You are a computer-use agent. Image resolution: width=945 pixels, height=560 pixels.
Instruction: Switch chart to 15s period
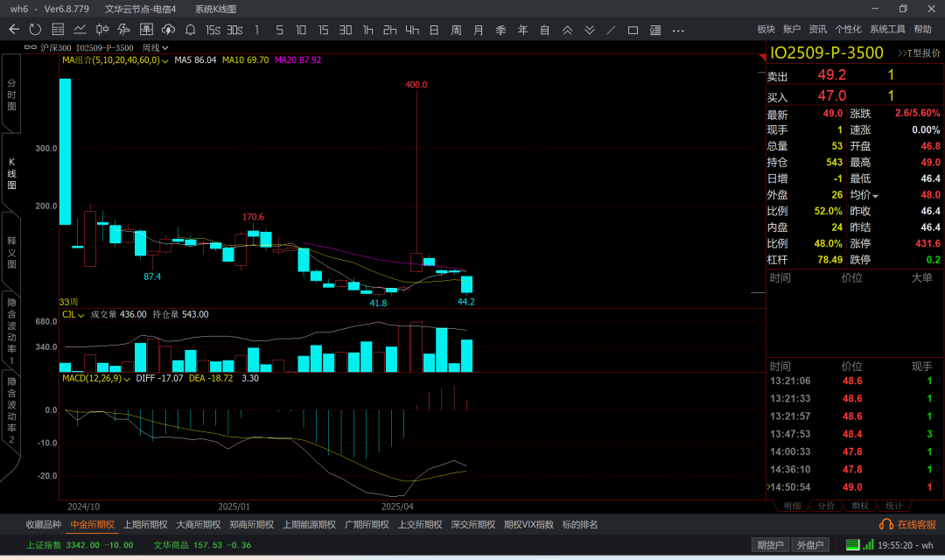(213, 30)
